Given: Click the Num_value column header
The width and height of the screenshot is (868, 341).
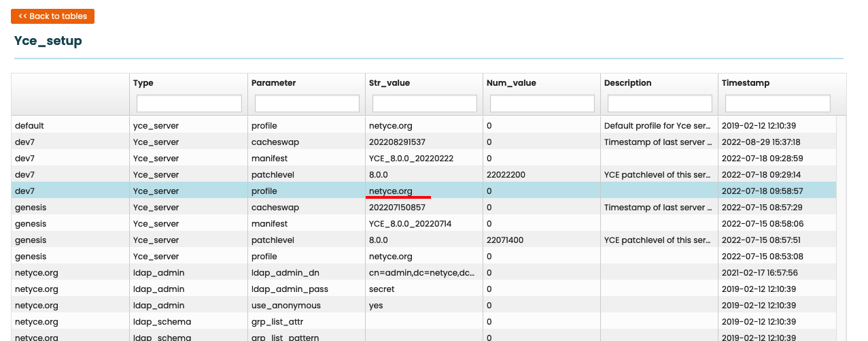Looking at the screenshot, I should click(x=511, y=83).
